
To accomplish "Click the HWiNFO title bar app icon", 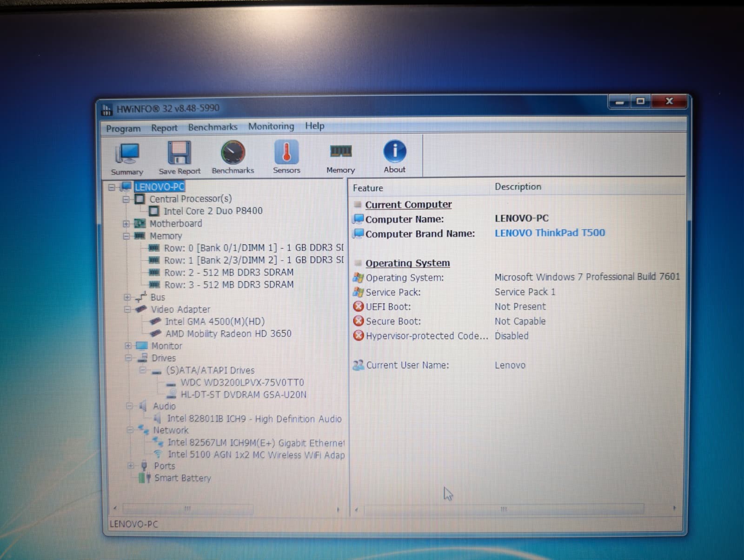I will pos(106,109).
